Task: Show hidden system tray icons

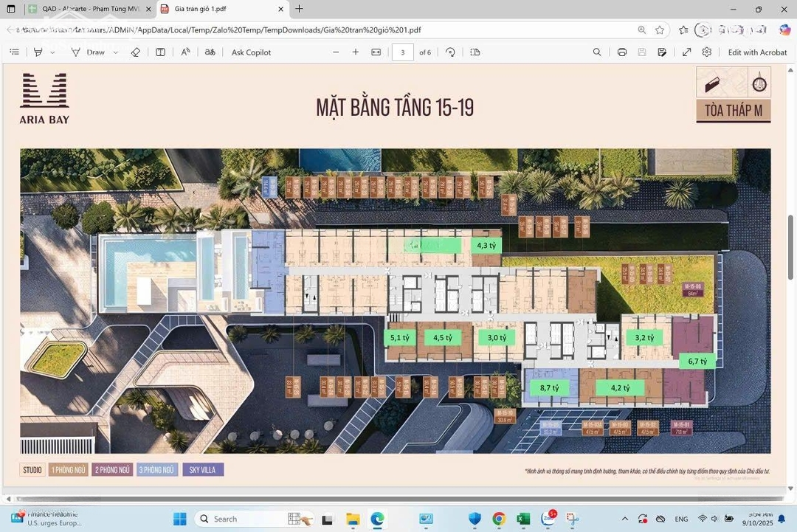Action: (625, 519)
